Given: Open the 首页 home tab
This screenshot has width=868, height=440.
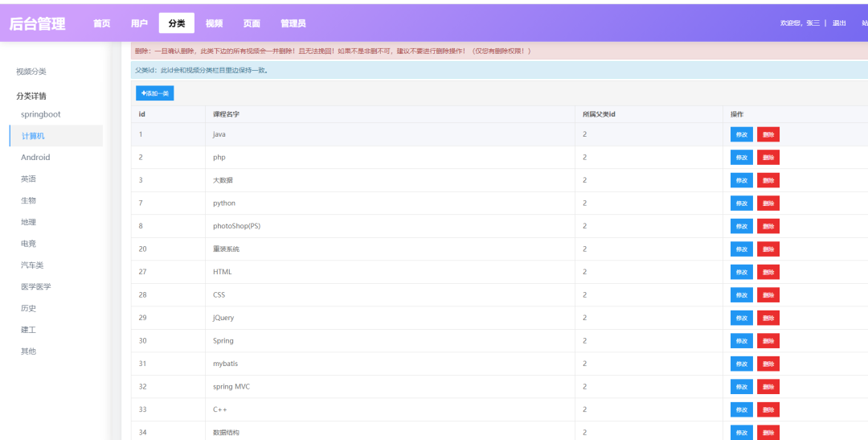Looking at the screenshot, I should [102, 23].
